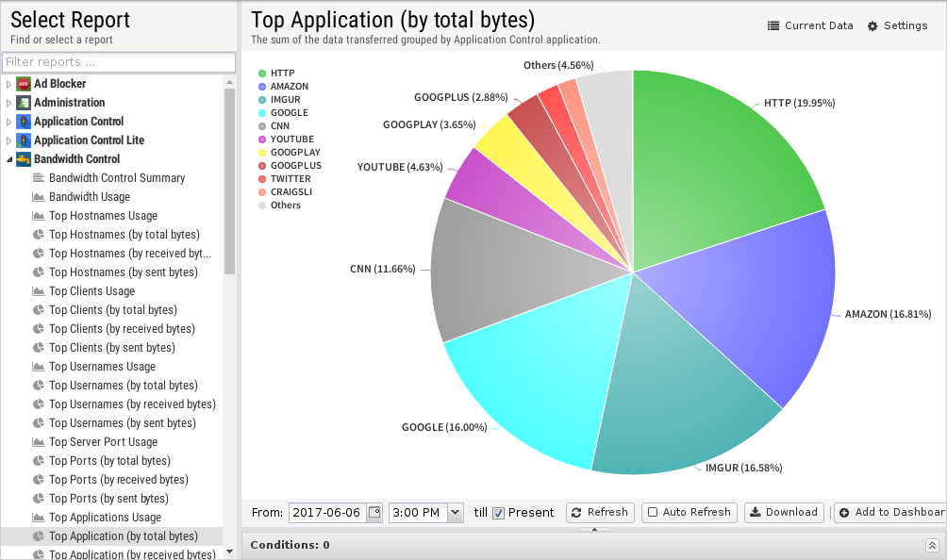
Task: Click pie icon for Top Ports (by total bytes)
Action: [x=38, y=460]
